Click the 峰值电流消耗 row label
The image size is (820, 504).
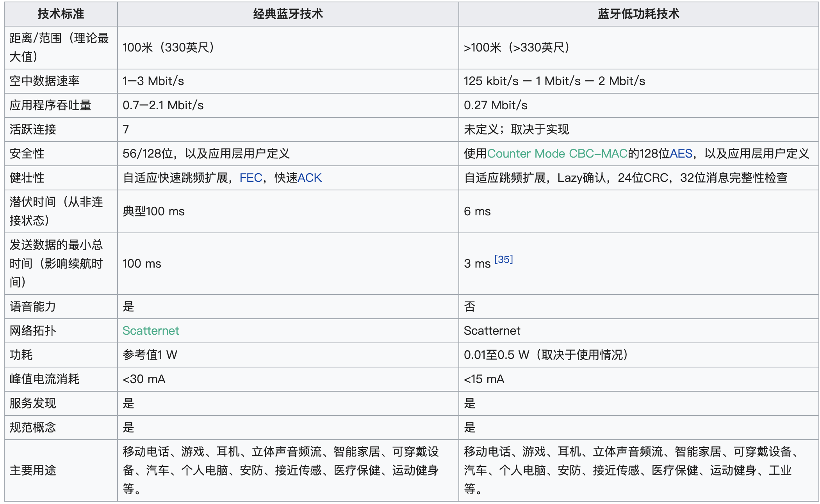(45, 379)
